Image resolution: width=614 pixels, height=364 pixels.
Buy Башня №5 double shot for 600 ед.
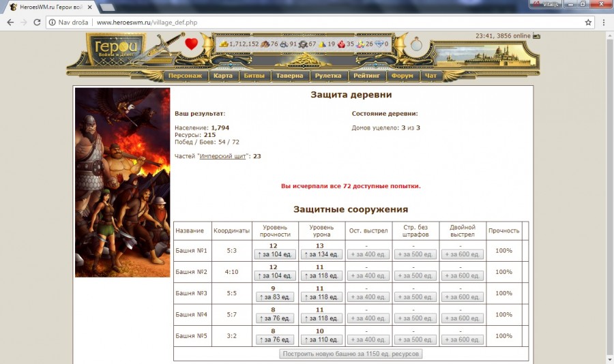(x=462, y=339)
